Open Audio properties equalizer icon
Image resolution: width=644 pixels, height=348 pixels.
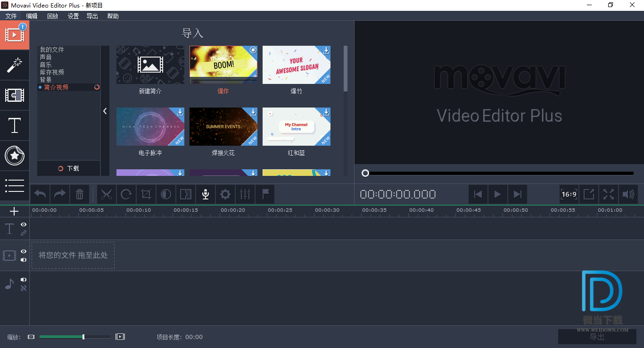[x=245, y=194]
